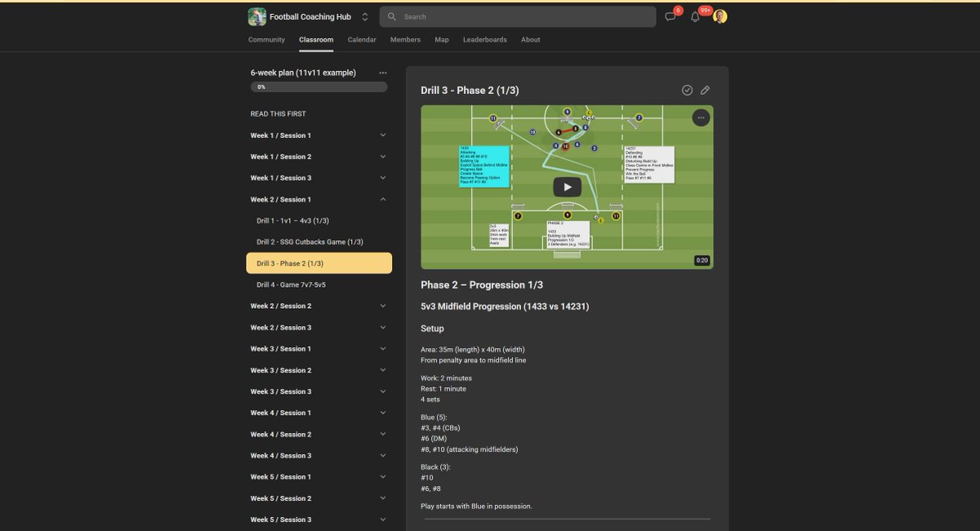The width and height of the screenshot is (980, 531).
Task: Open the chat messages icon
Action: tap(670, 16)
